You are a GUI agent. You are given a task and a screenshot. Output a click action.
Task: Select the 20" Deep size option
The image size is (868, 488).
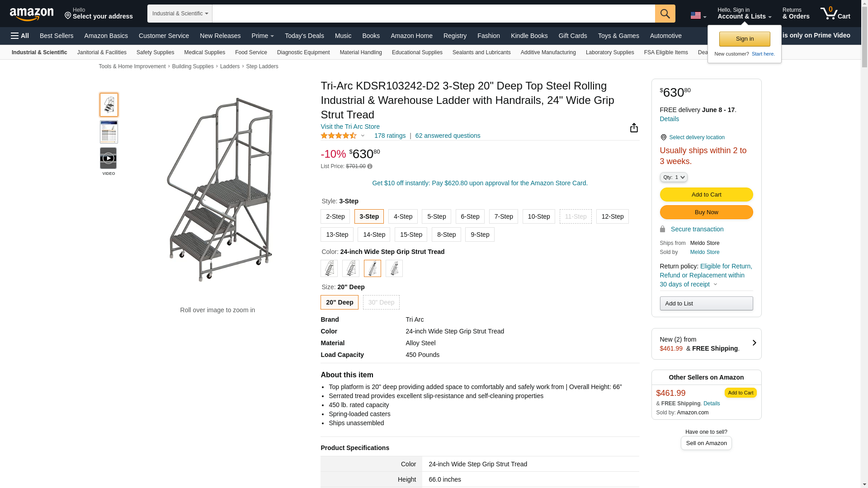(x=339, y=302)
